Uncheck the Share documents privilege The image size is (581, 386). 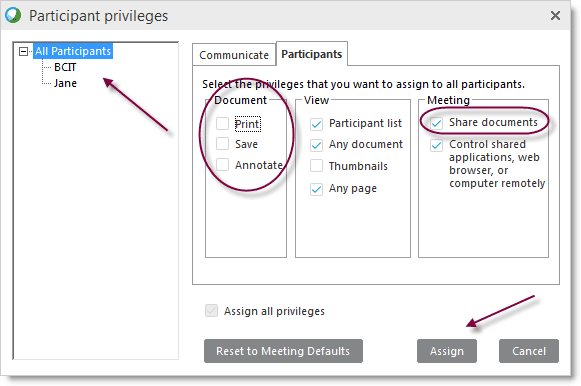436,123
